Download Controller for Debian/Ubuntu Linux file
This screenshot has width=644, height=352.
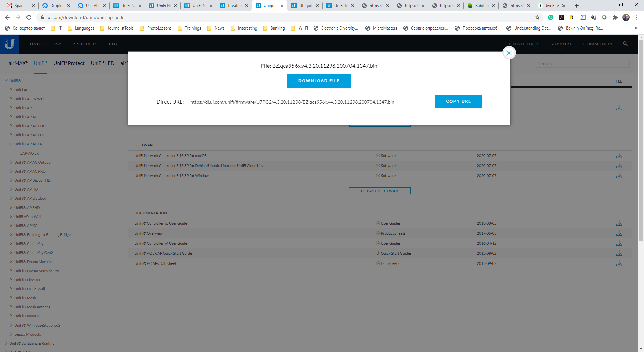click(619, 166)
